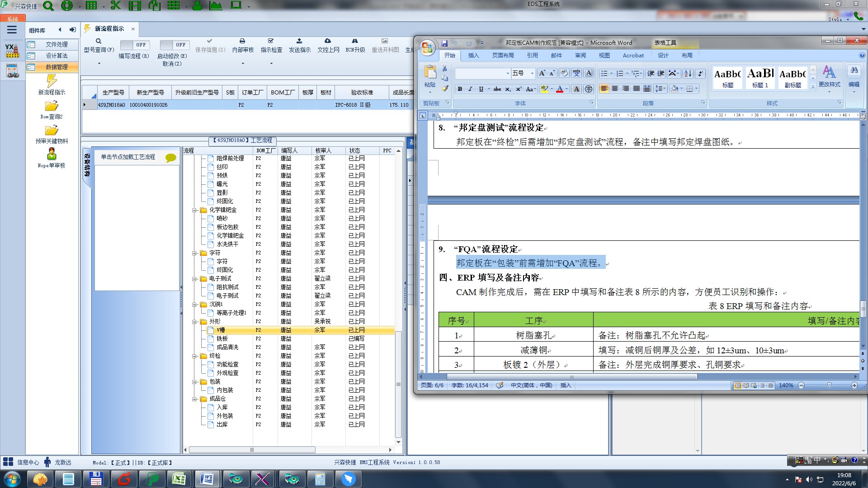Open Excel from the Windows taskbar

tap(179, 479)
